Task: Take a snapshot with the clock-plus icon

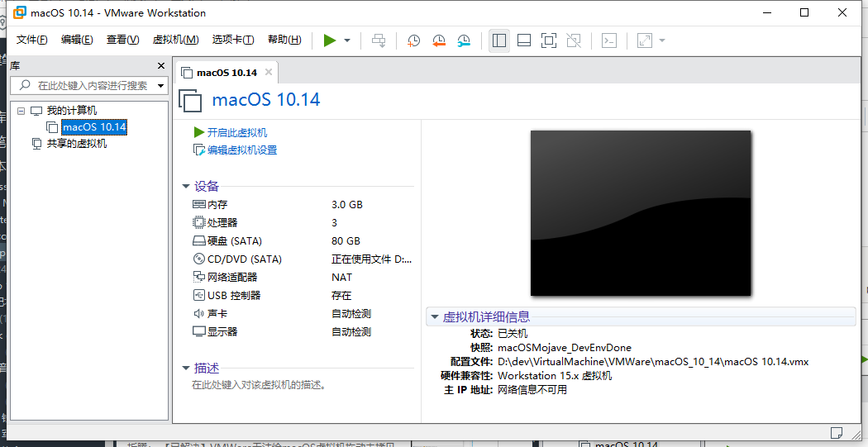Action: (413, 40)
